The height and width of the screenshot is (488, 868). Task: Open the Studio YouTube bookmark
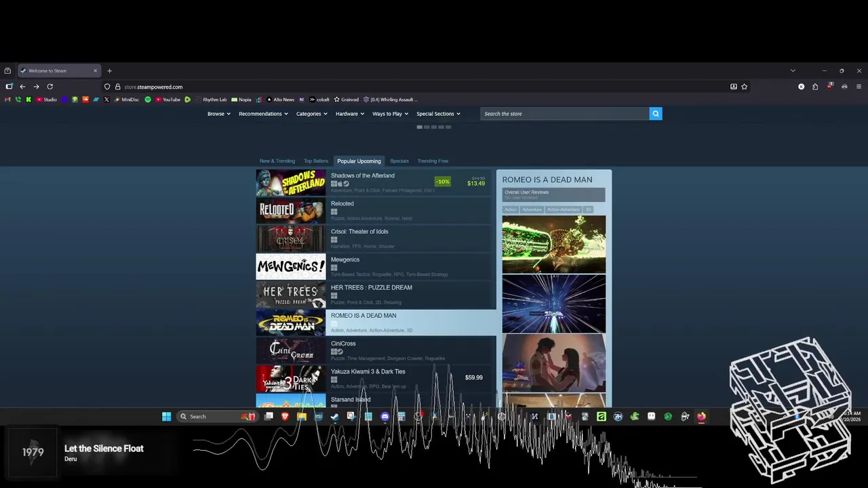point(46,100)
